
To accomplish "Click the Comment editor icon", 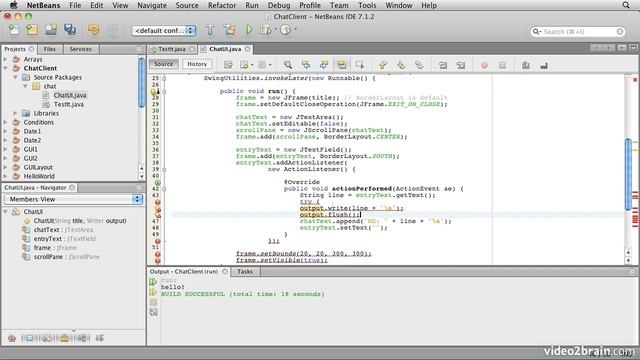I will tap(526, 65).
